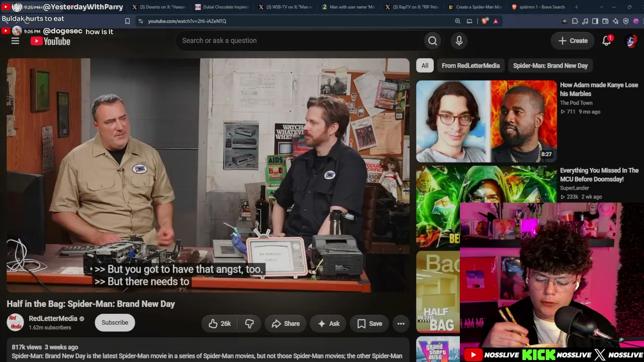
Task: Toggle the browser sidebar panel icon
Action: 595,21
